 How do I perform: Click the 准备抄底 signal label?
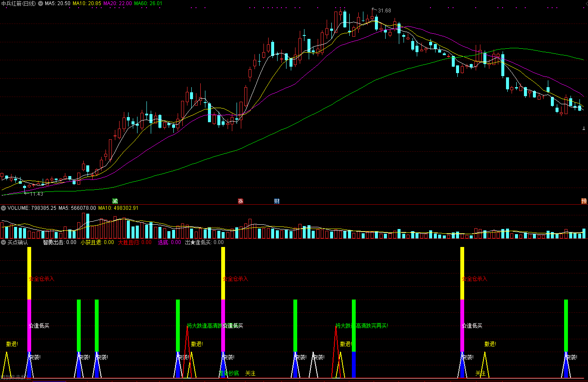pos(229,373)
